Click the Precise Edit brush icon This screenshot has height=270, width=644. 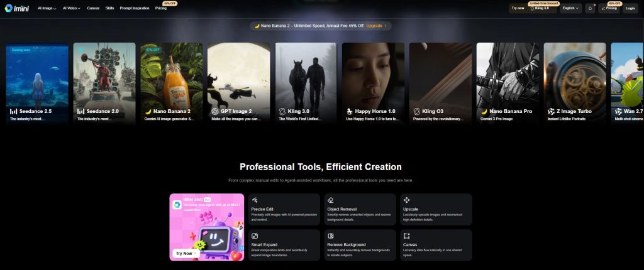[x=255, y=200]
